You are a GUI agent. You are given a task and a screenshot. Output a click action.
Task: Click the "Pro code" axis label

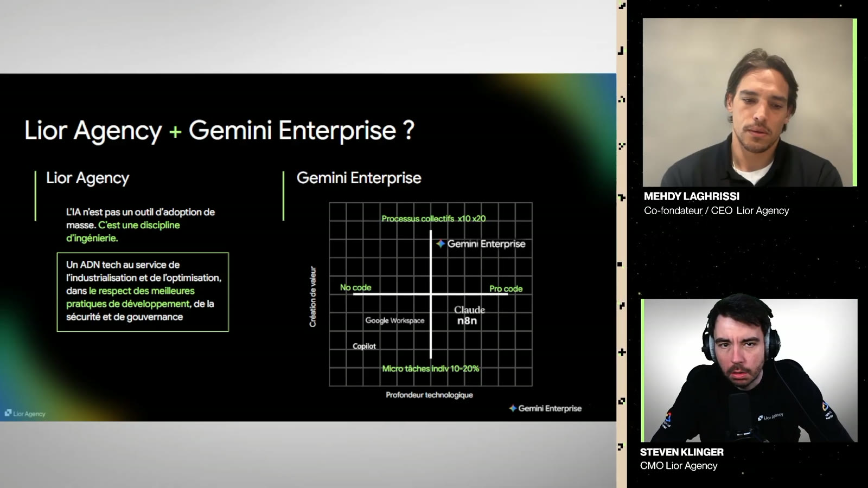tap(506, 288)
